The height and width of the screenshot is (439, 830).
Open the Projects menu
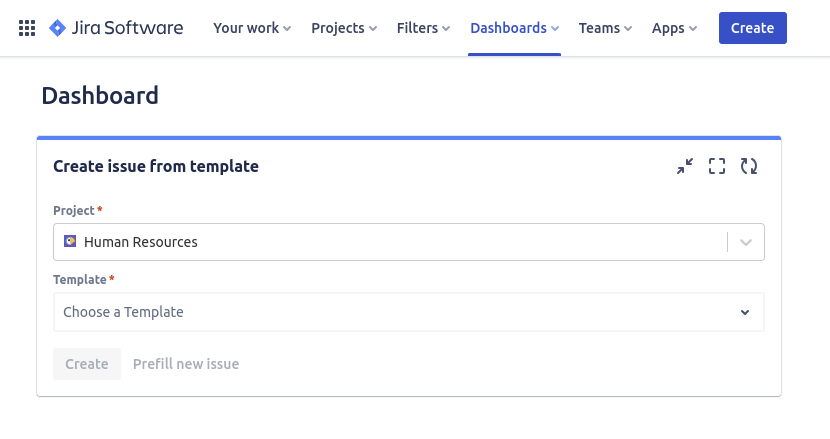tap(344, 28)
